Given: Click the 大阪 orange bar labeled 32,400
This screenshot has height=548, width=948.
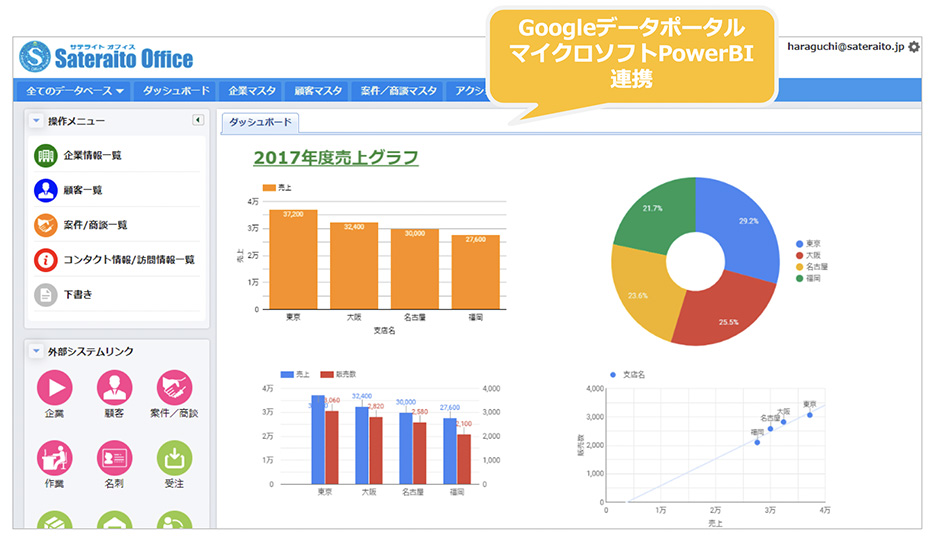Looking at the screenshot, I should tap(354, 266).
